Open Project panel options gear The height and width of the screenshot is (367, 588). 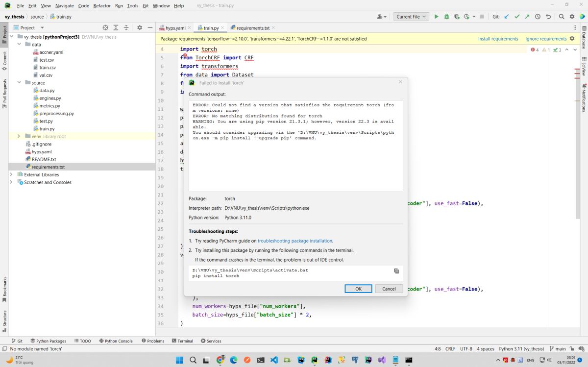click(140, 27)
